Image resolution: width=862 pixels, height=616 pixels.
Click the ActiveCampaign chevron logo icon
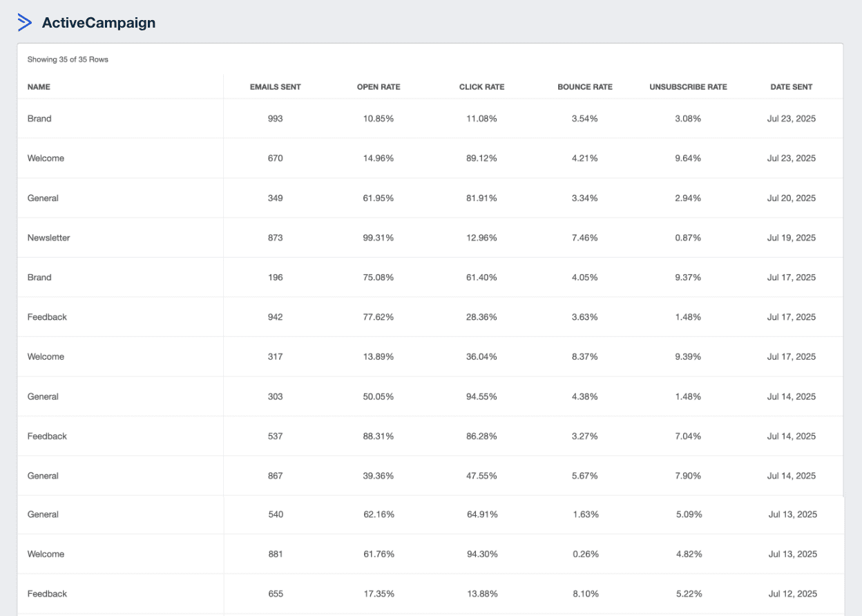(24, 22)
